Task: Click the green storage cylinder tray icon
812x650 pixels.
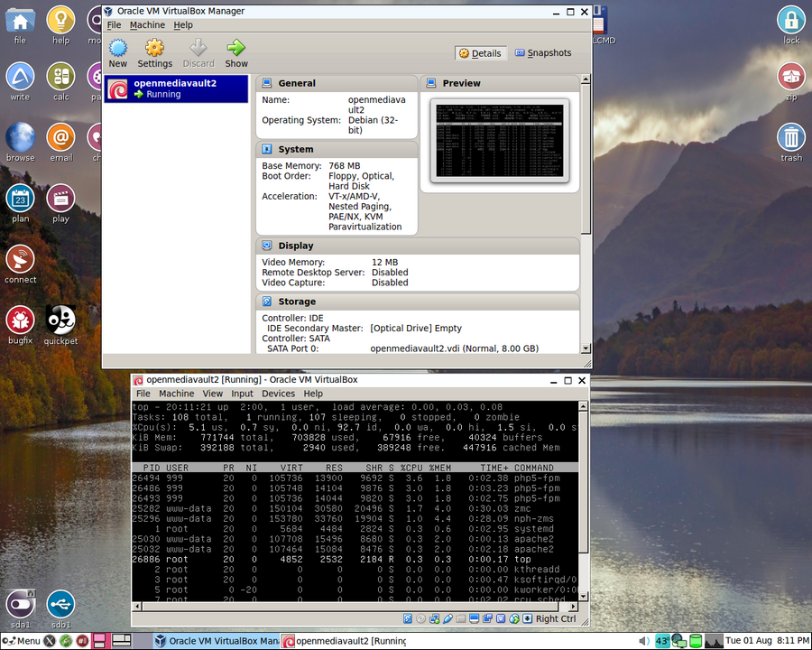Action: click(x=696, y=641)
